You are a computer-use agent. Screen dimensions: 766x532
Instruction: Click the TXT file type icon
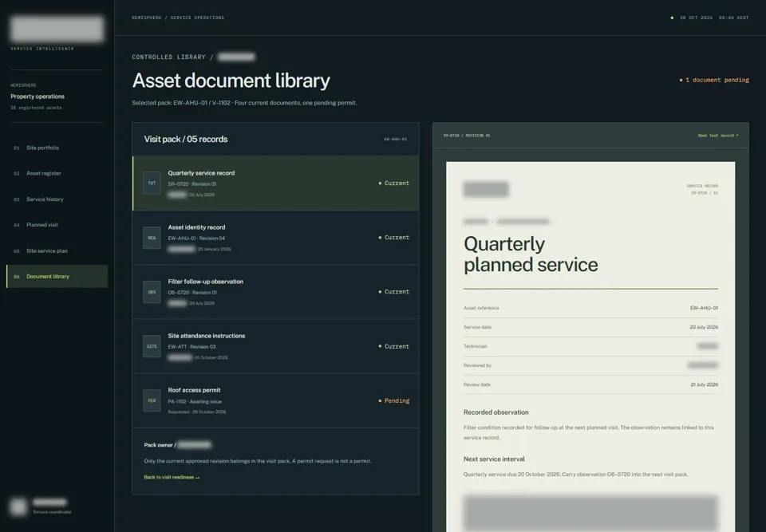tap(152, 183)
